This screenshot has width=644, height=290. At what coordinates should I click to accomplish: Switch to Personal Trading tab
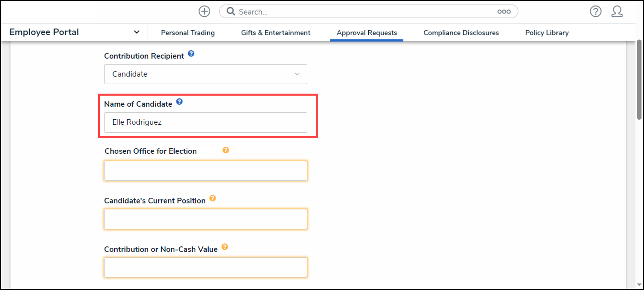pyautogui.click(x=188, y=33)
